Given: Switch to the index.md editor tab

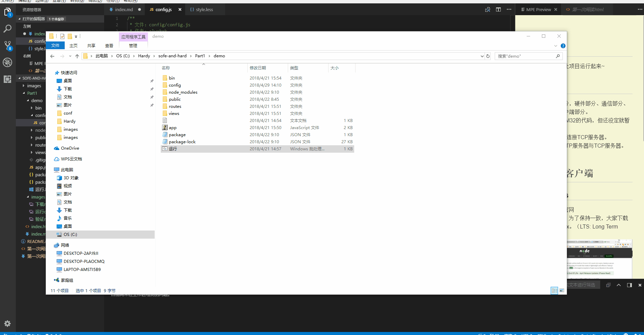Looking at the screenshot, I should coord(124,9).
